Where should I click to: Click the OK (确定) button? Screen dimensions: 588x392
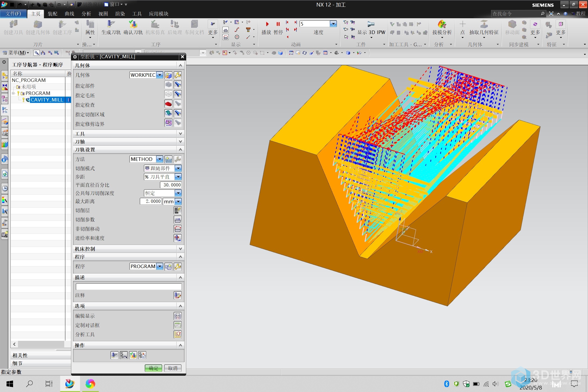[154, 368]
